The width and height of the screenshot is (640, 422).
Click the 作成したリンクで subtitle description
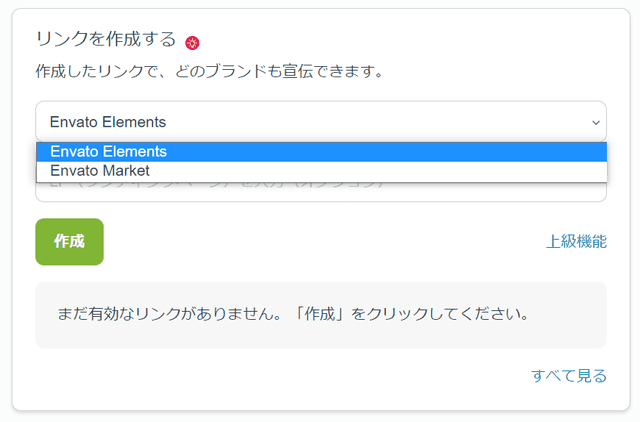pyautogui.click(x=209, y=71)
